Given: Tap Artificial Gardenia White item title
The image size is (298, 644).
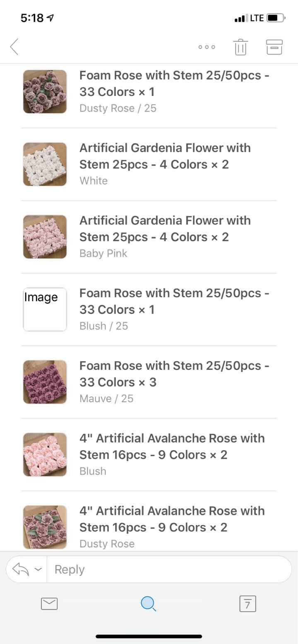Looking at the screenshot, I should (165, 156).
